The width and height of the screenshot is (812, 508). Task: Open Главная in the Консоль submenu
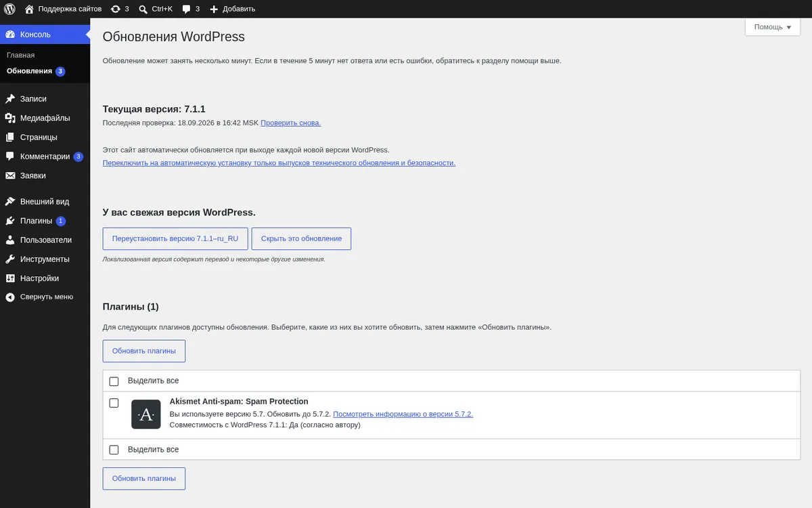tap(21, 55)
